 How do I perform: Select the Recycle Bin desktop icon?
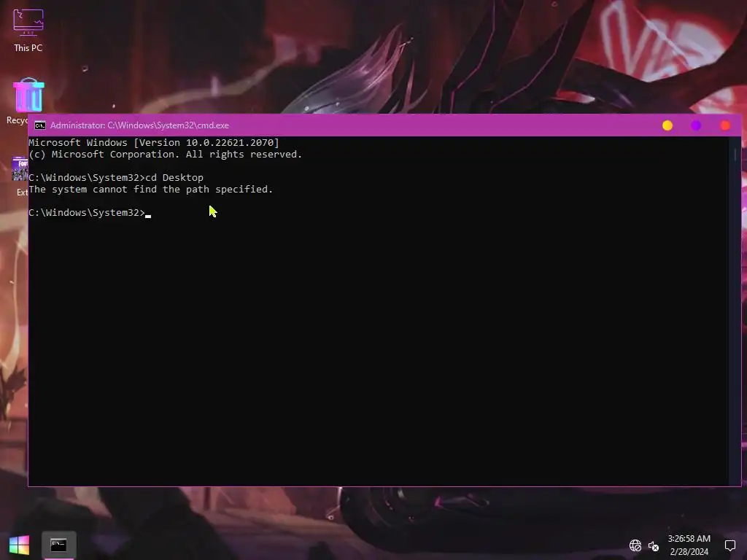[28, 96]
